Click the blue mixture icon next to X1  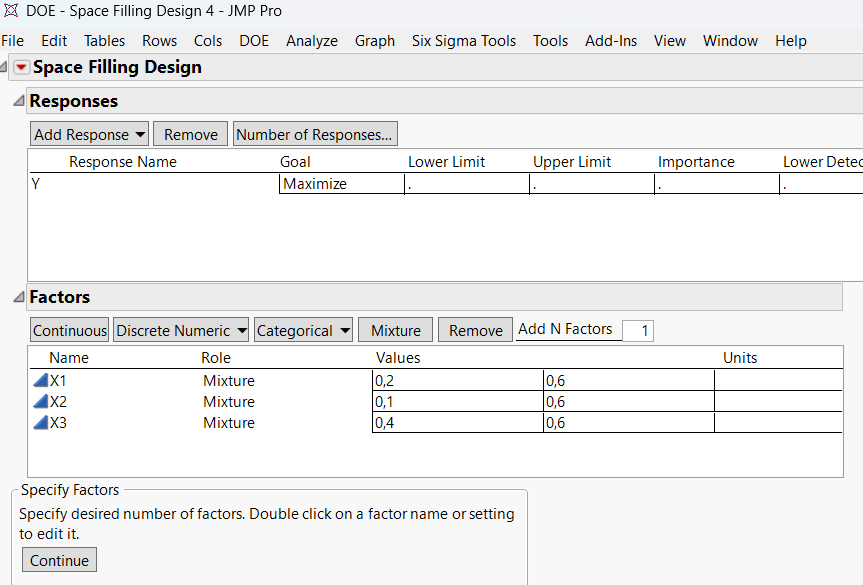40,381
